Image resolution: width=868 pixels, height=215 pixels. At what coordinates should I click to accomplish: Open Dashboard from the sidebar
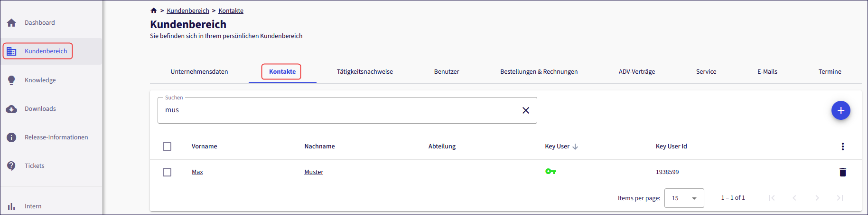coord(39,23)
